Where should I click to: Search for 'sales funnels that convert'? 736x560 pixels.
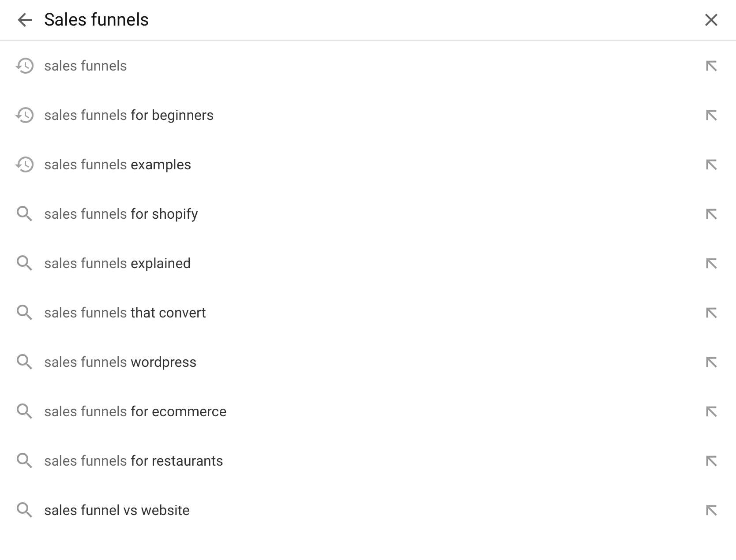pyautogui.click(x=125, y=313)
